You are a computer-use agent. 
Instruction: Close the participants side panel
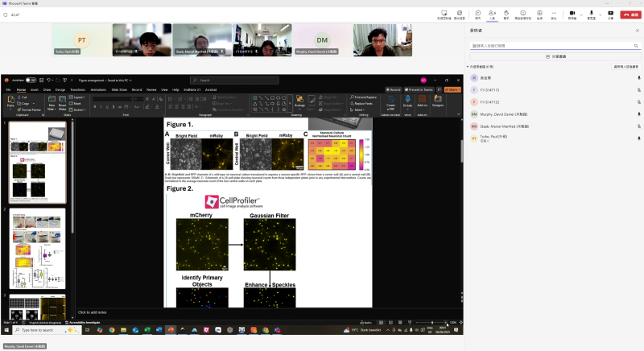pos(637,31)
